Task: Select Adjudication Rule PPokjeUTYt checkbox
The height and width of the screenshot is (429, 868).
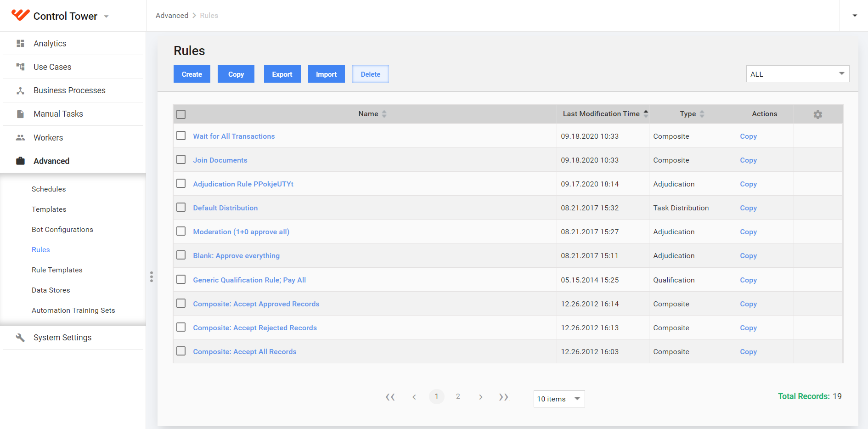Action: click(181, 183)
